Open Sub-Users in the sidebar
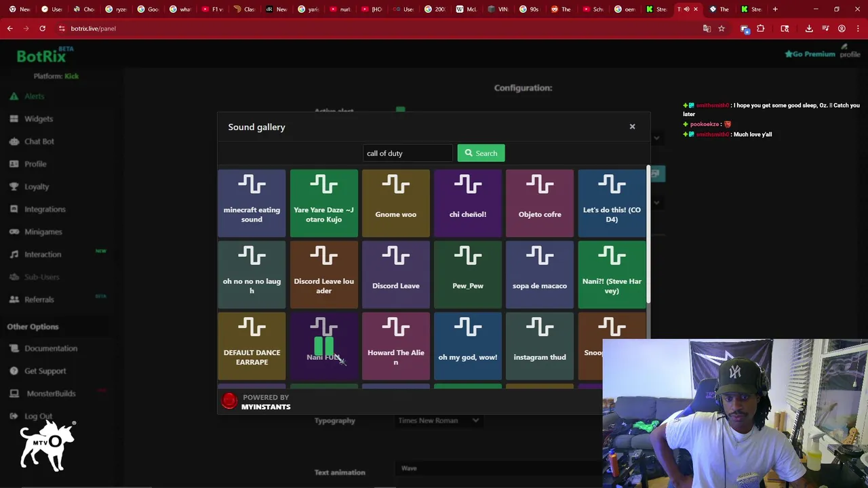The height and width of the screenshot is (488, 868). (x=41, y=277)
